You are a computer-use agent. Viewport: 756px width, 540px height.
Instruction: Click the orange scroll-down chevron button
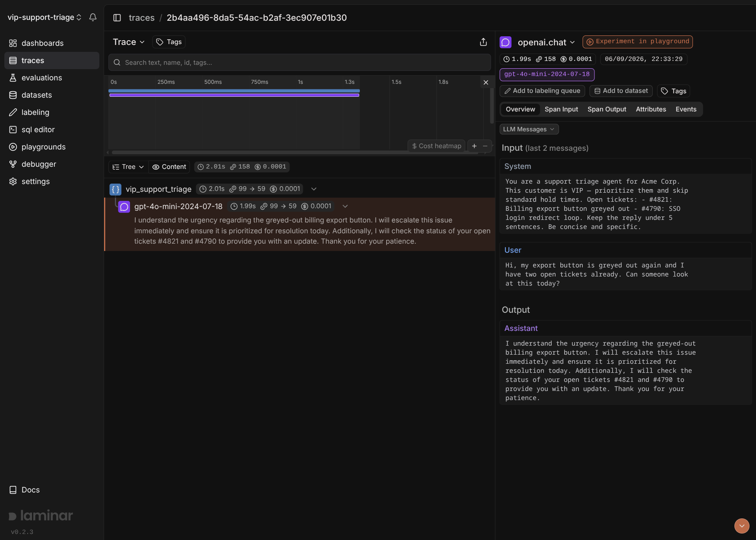coord(742,526)
